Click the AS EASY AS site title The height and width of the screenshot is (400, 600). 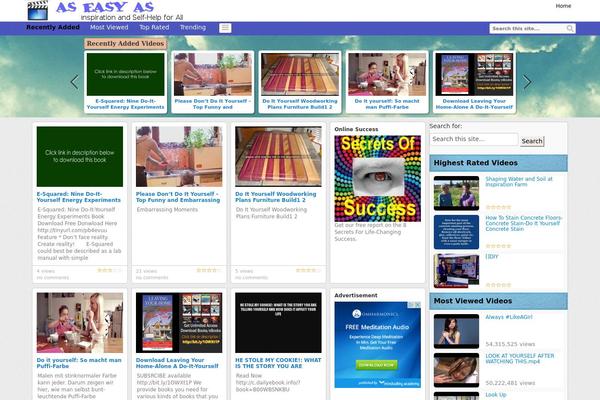click(x=105, y=7)
